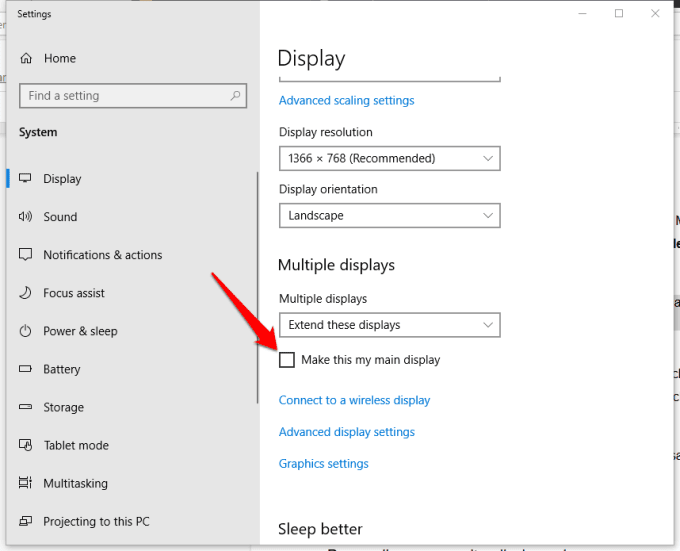680x551 pixels.
Task: Open Advanced scaling settings link
Action: pyautogui.click(x=346, y=100)
